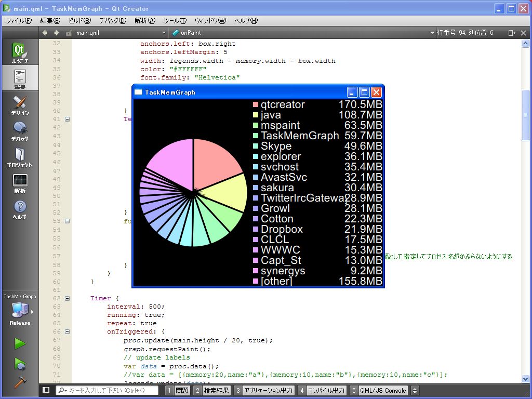Click the locator input field
The height and width of the screenshot is (399, 532).
point(107,391)
